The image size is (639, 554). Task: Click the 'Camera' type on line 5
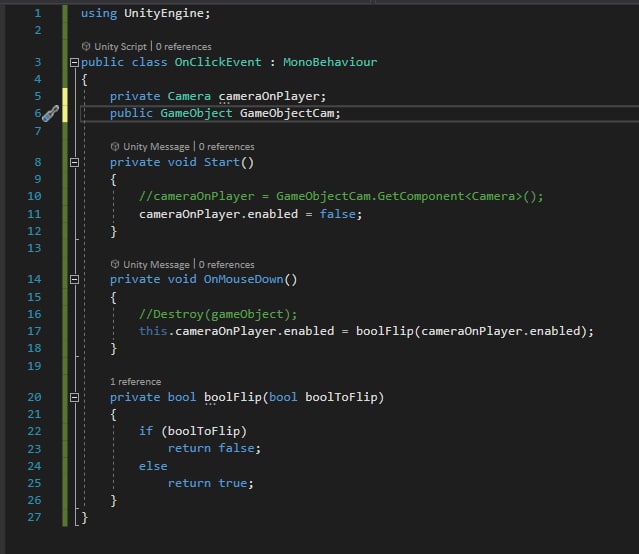click(189, 96)
